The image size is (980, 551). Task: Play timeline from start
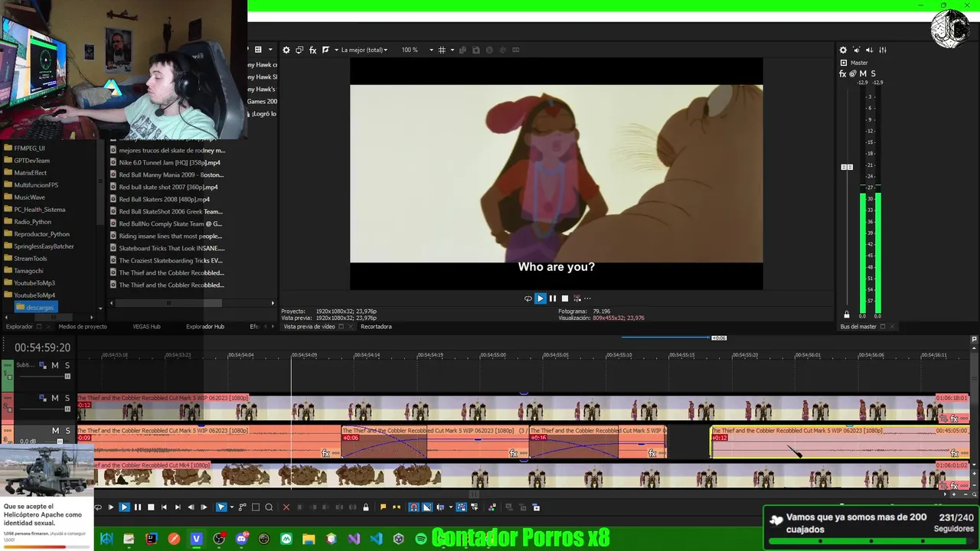coord(111,507)
